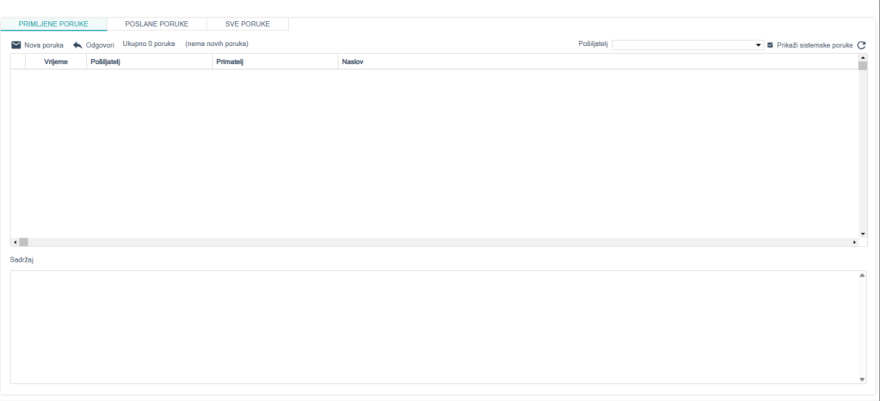Click the Sadržaj box's scroll up arrow
This screenshot has height=401, width=880.
tap(862, 275)
